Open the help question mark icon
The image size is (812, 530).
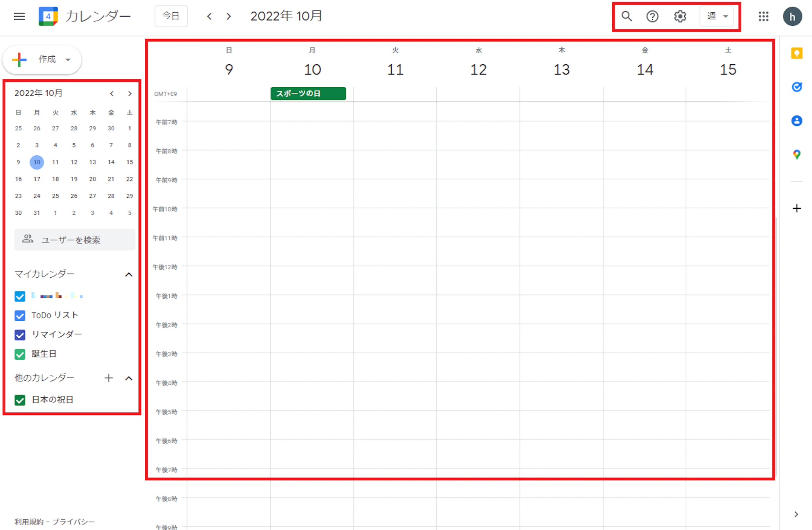coord(652,16)
